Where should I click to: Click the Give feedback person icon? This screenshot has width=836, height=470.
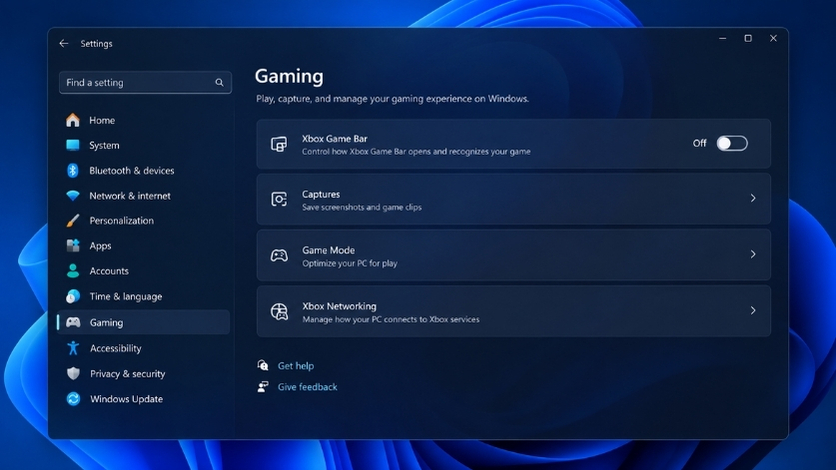[263, 387]
